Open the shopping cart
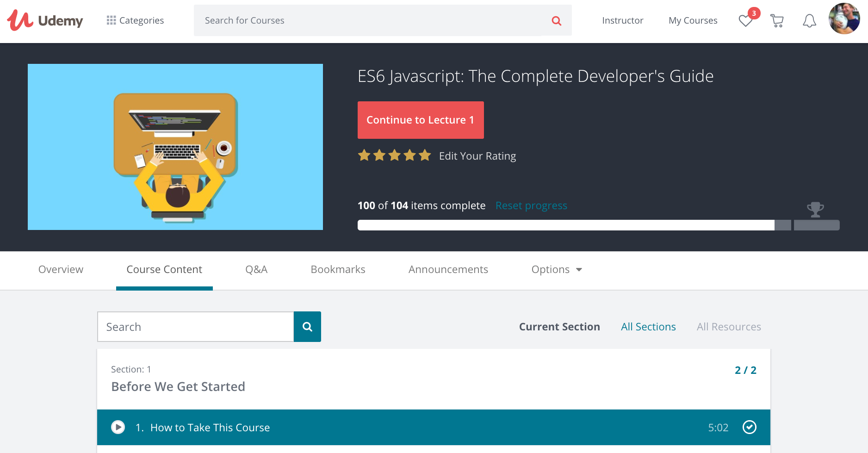This screenshot has height=453, width=868. pos(777,21)
